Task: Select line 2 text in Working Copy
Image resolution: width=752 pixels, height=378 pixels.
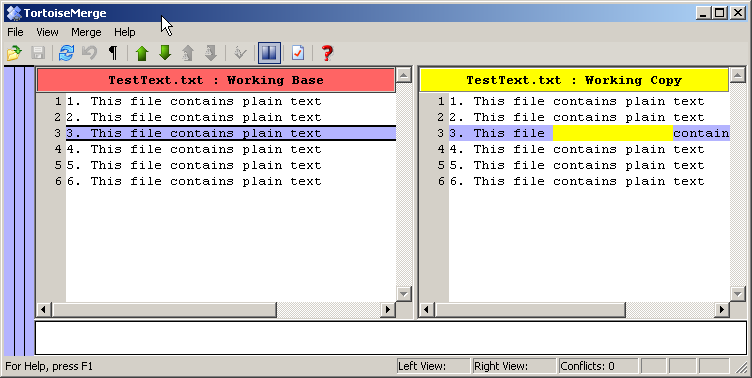Action: 577,117
